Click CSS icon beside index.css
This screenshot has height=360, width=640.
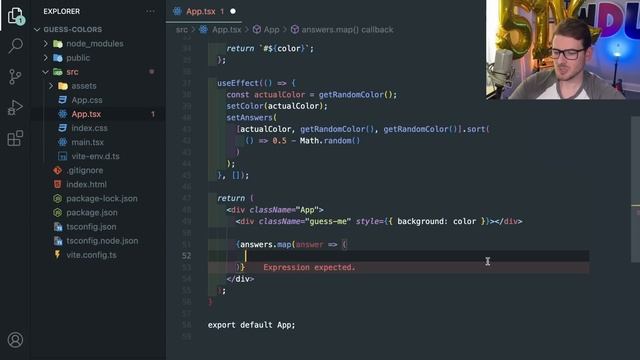click(62, 128)
